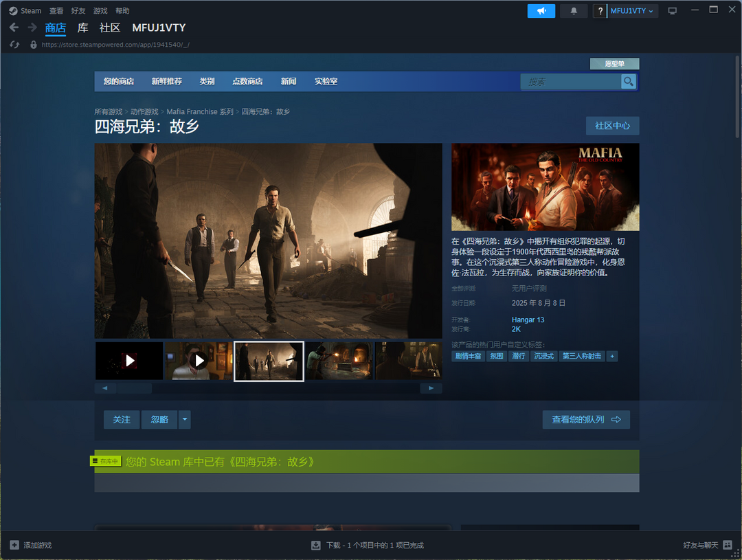742x560 pixels.
Task: Open the Hangar 13 developer link
Action: click(528, 320)
